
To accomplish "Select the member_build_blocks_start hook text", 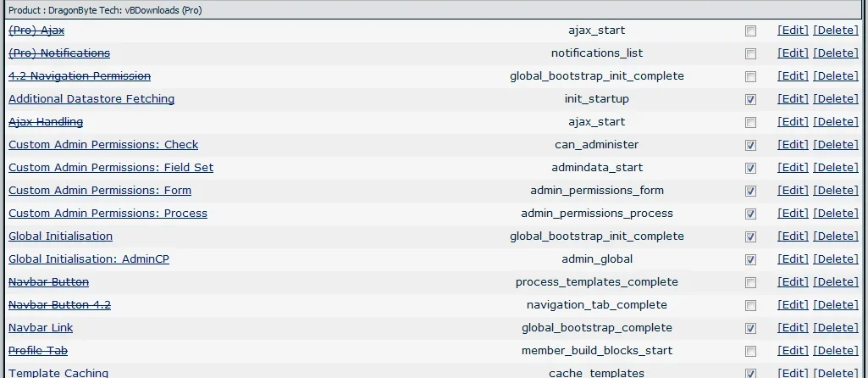I will (x=597, y=350).
